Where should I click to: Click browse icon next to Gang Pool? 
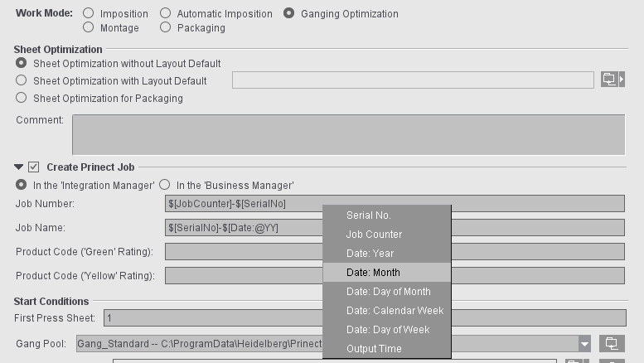pos(612,343)
